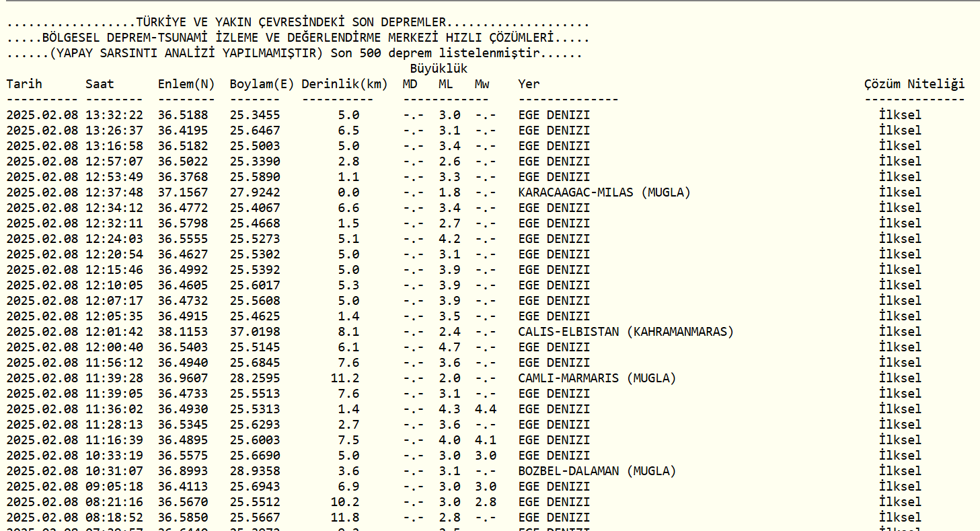
Task: Click the Tarih column header
Action: click(x=24, y=84)
